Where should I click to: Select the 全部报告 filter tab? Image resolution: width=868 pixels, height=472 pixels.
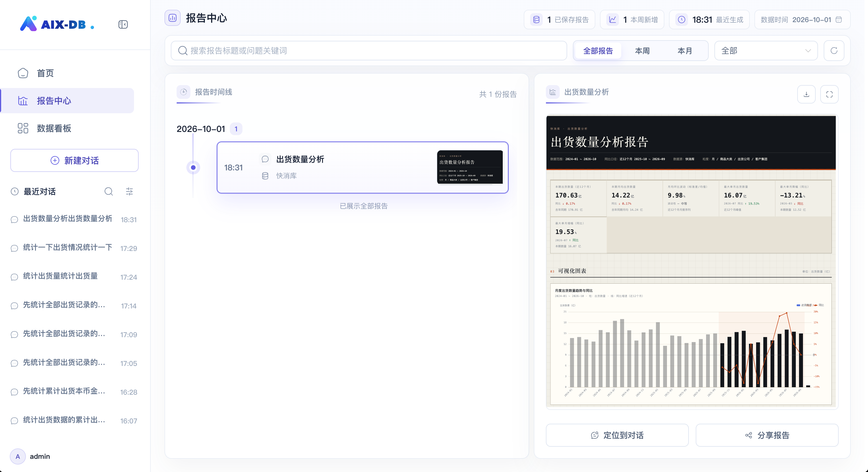pyautogui.click(x=598, y=51)
